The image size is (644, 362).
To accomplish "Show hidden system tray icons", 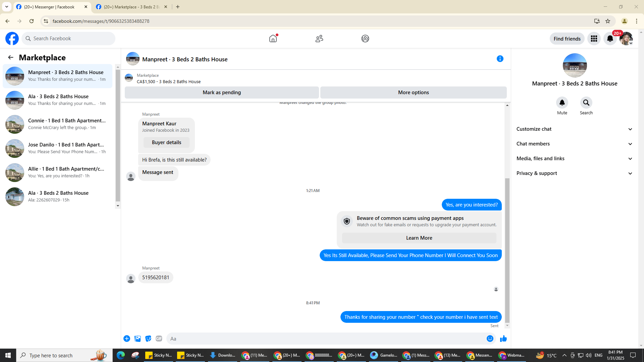I will coord(564,355).
